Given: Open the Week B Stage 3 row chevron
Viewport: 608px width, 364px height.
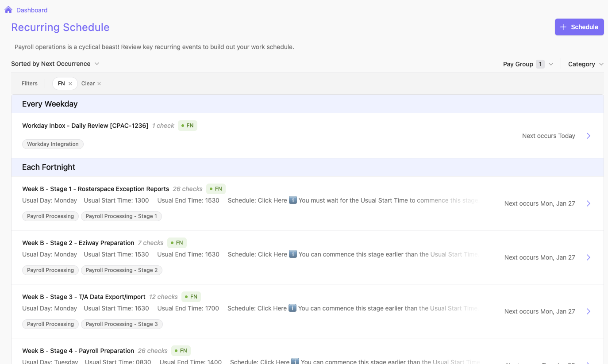Looking at the screenshot, I should (x=589, y=311).
